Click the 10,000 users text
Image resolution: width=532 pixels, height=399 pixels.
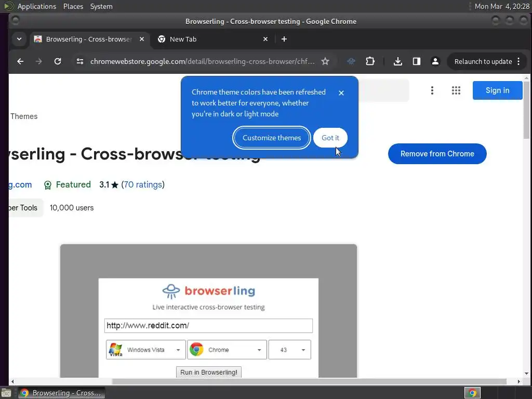[x=72, y=208]
